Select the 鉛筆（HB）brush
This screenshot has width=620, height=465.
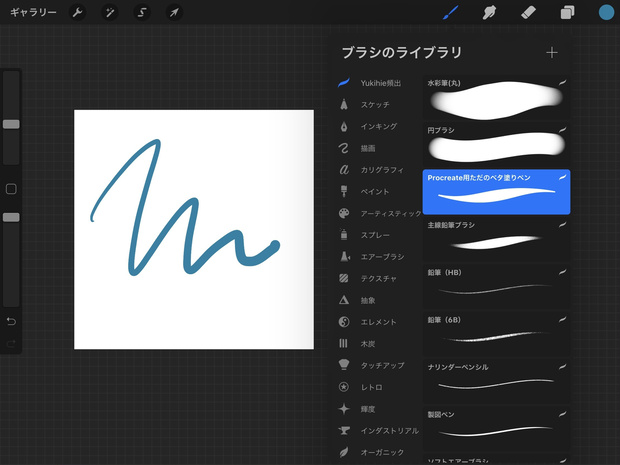[496, 287]
